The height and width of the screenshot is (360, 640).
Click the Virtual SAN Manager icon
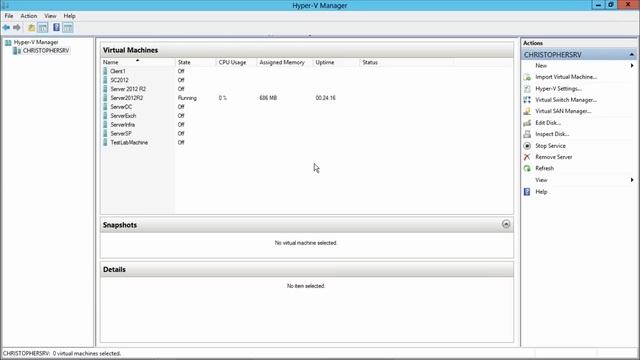(x=527, y=111)
